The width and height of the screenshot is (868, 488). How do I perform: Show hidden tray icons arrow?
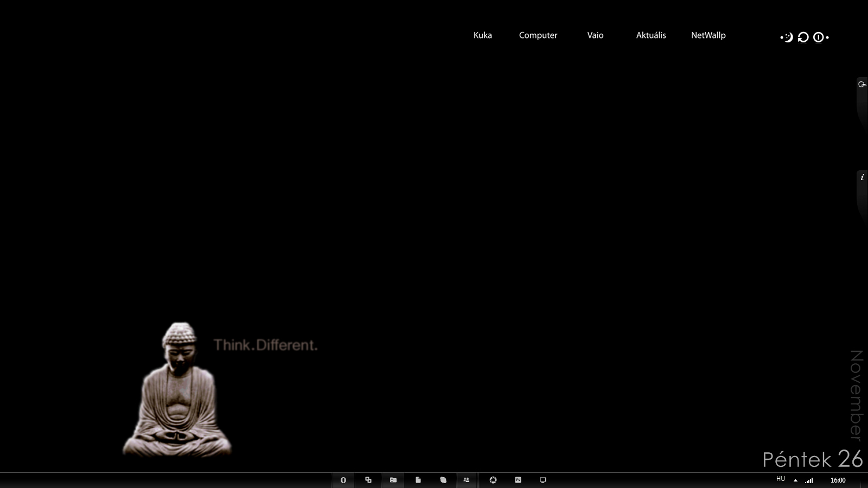click(795, 480)
